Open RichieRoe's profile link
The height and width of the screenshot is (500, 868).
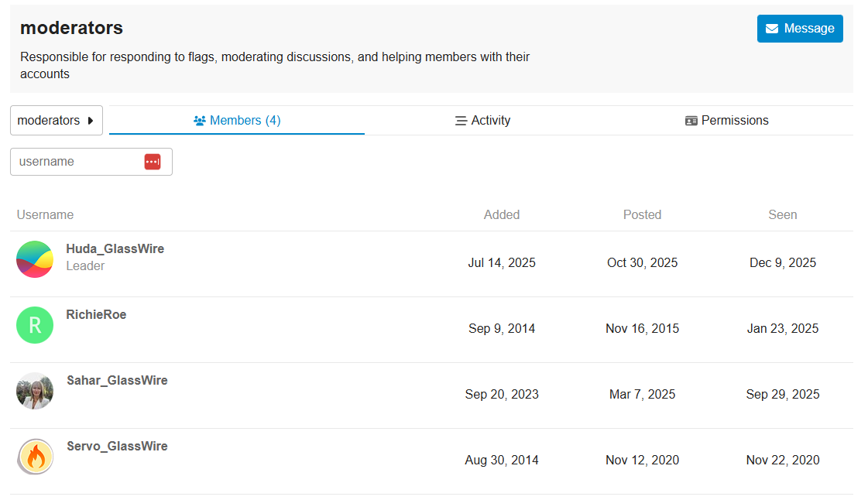[x=96, y=315]
